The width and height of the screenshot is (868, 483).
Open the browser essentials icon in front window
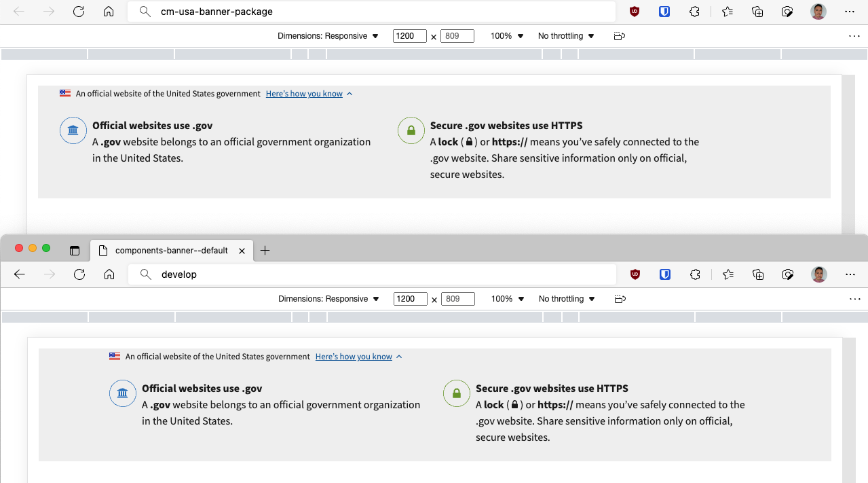click(x=788, y=274)
